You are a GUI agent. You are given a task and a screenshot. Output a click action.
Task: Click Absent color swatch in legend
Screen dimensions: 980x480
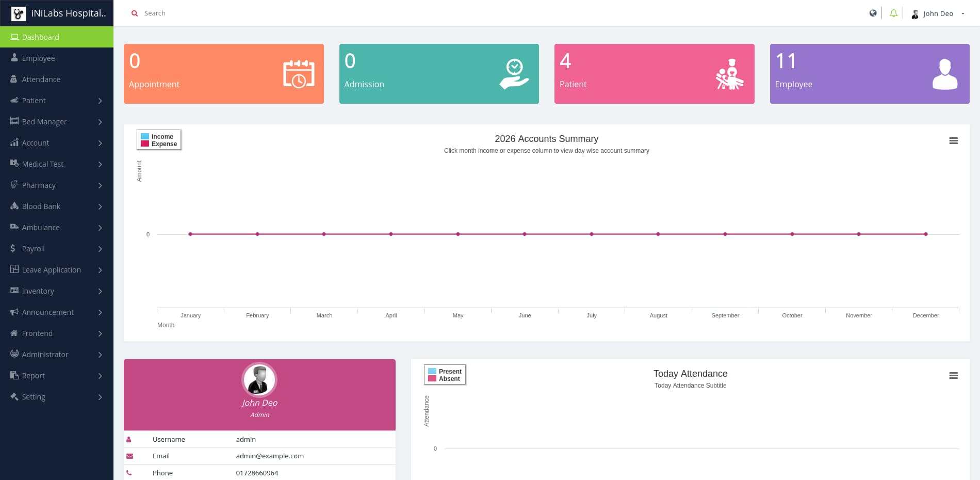[432, 379]
